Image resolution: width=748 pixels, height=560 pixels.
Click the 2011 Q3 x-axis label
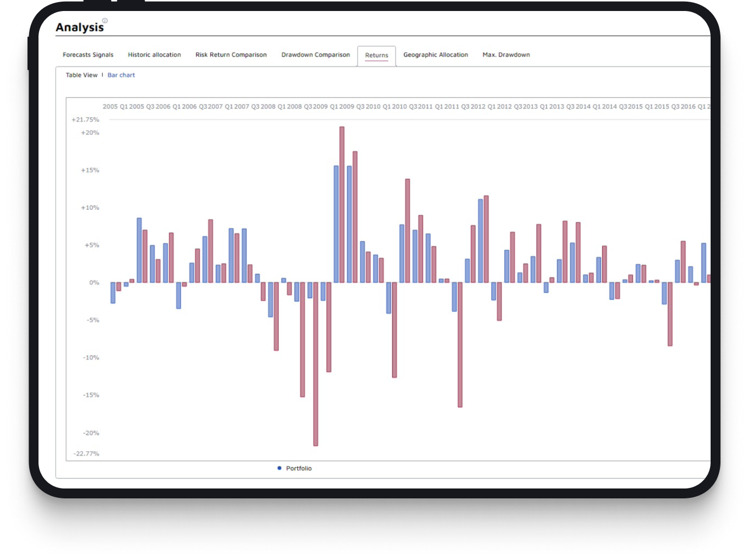click(457, 107)
